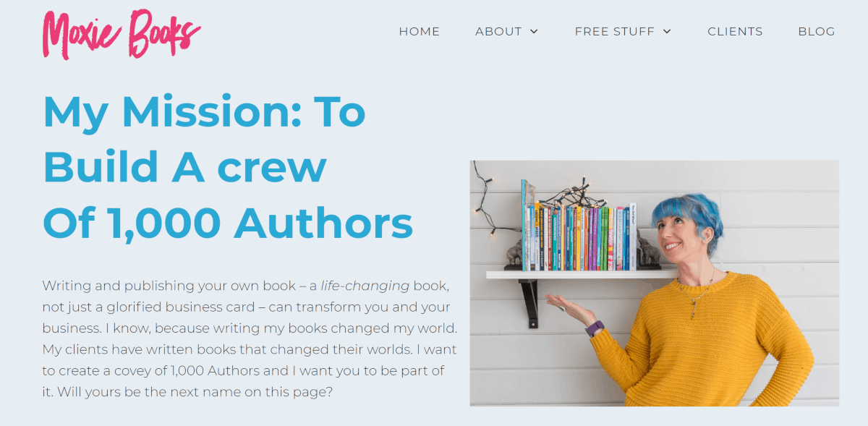The height and width of the screenshot is (426, 868).
Task: Open the BLOG link
Action: 817,31
